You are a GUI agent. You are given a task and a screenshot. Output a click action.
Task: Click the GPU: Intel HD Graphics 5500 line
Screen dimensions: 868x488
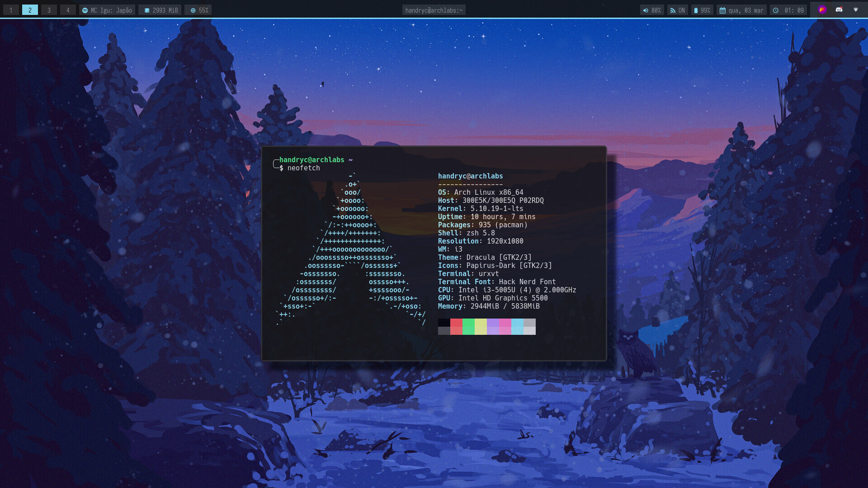493,298
